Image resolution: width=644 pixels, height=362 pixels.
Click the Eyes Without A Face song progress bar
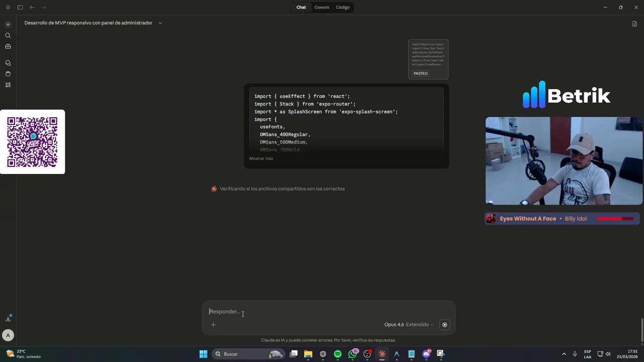coord(615,219)
